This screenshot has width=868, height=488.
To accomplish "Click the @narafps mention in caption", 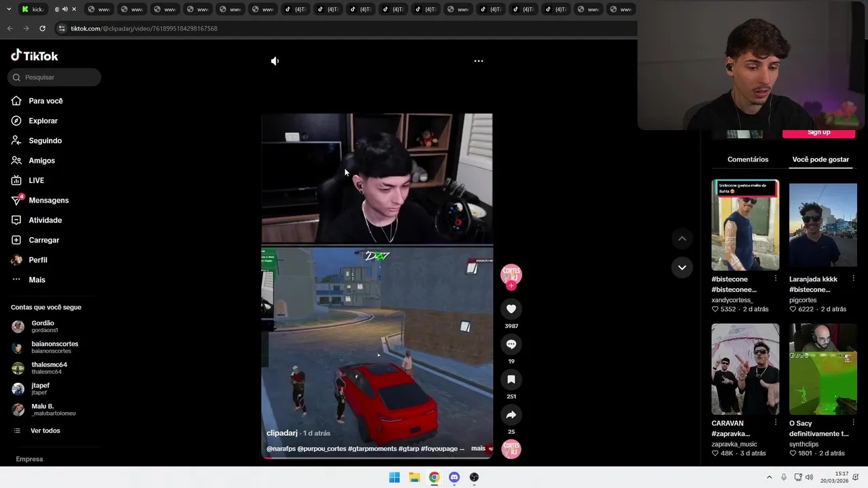I will pyautogui.click(x=281, y=449).
